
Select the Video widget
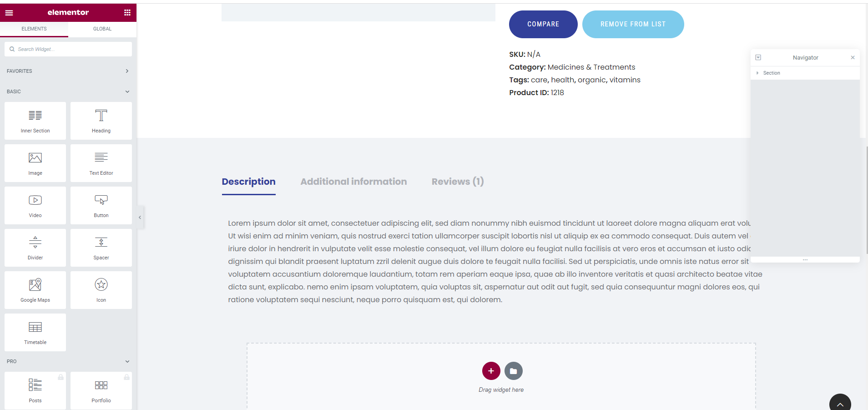(35, 206)
